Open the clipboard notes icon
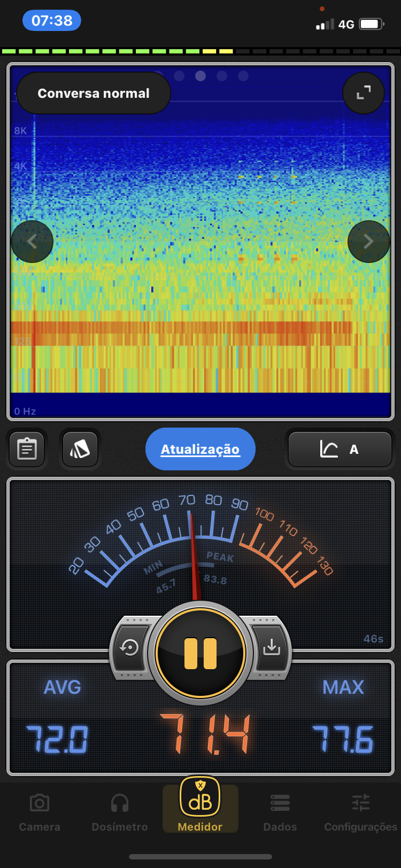This screenshot has width=401, height=868. 27,449
